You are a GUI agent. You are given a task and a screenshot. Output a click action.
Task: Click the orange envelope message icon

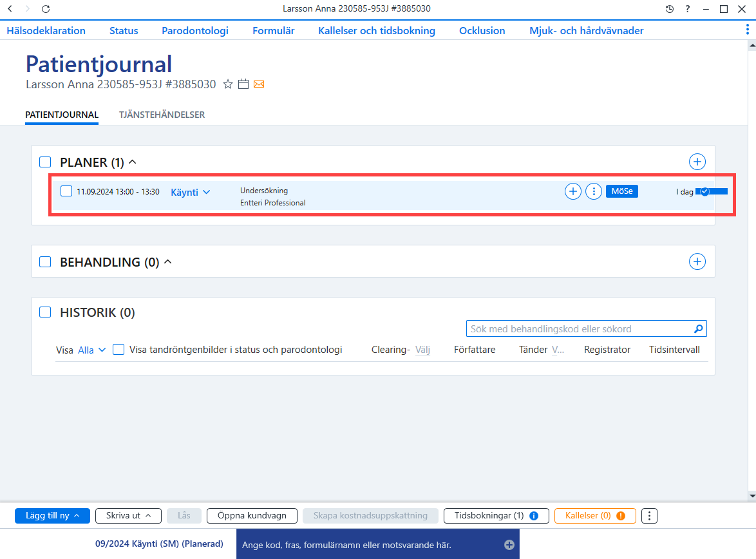pos(259,84)
